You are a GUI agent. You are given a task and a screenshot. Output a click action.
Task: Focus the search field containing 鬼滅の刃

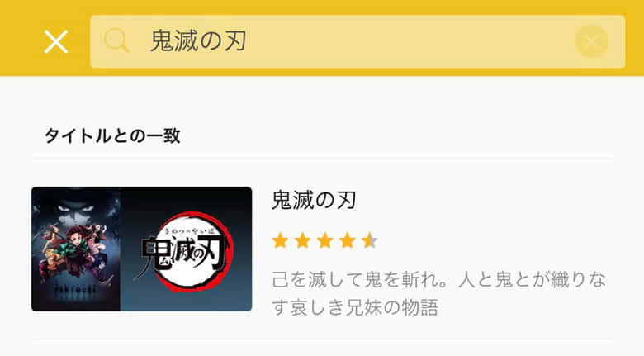[x=358, y=41]
